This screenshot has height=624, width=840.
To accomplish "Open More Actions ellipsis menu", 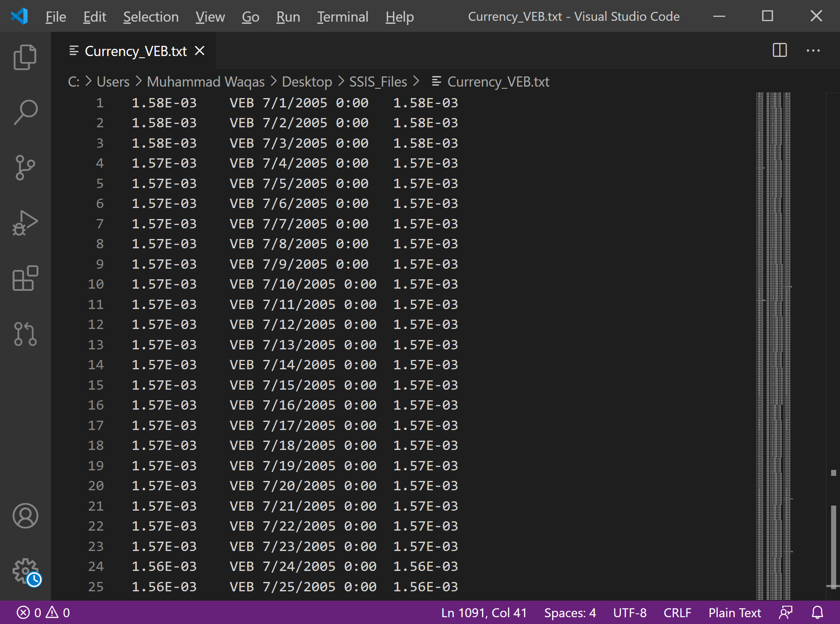I will click(x=813, y=51).
